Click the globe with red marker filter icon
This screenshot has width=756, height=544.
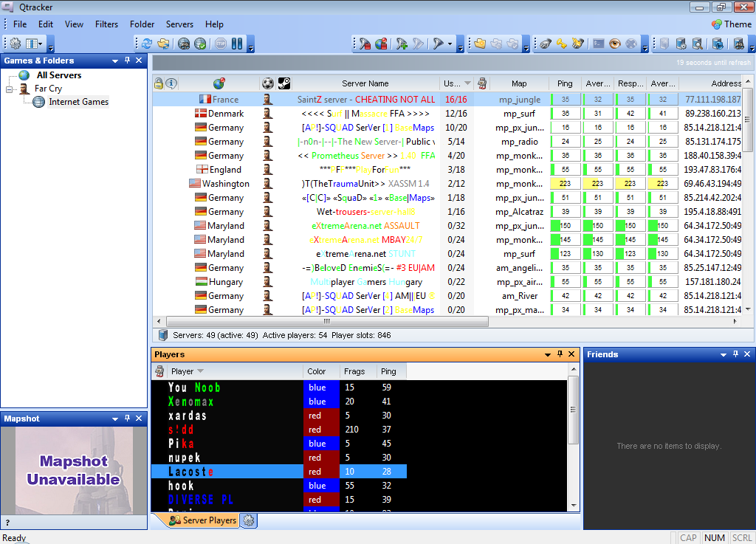click(382, 44)
